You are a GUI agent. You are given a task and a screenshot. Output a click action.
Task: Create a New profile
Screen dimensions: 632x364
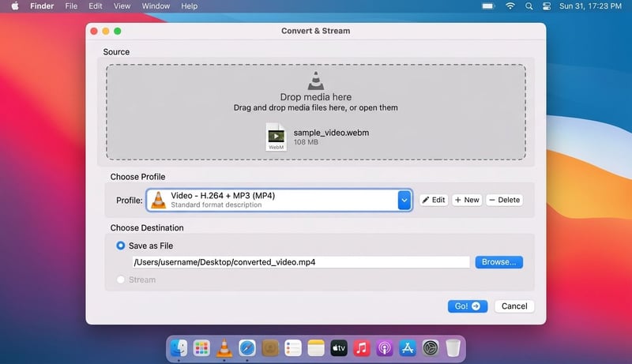(x=467, y=200)
